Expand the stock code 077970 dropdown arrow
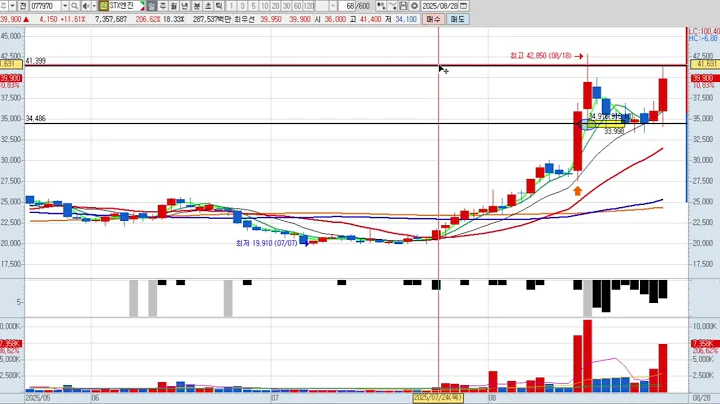720x404 pixels. [x=65, y=6]
